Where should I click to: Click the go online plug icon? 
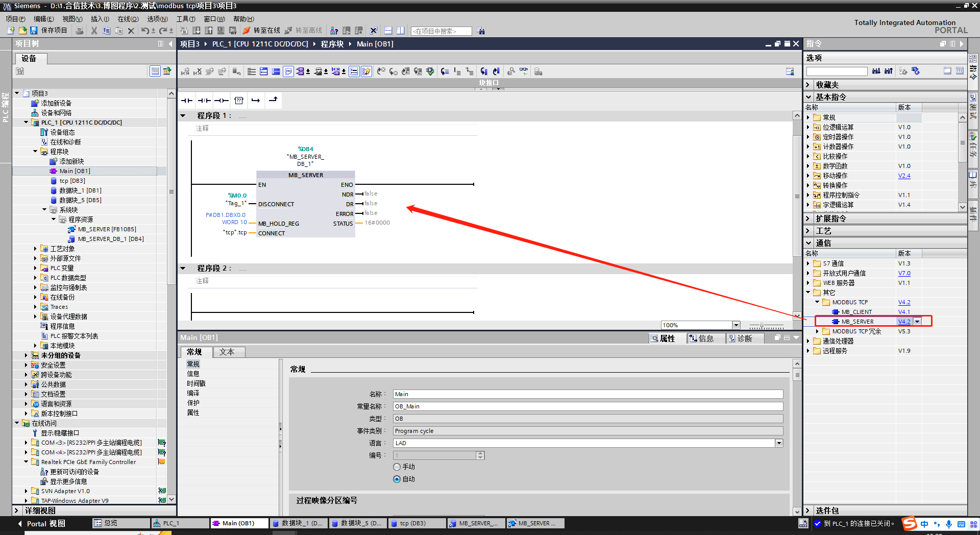(247, 31)
